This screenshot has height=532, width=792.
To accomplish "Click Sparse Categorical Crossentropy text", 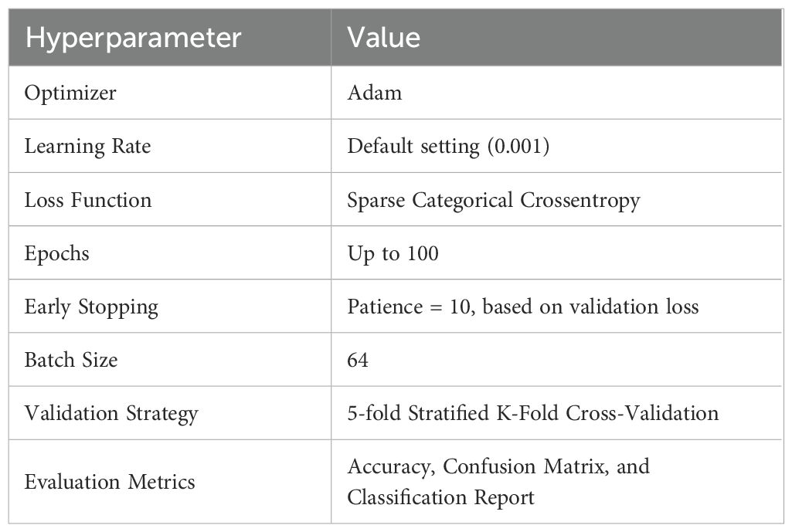I will pos(494,200).
